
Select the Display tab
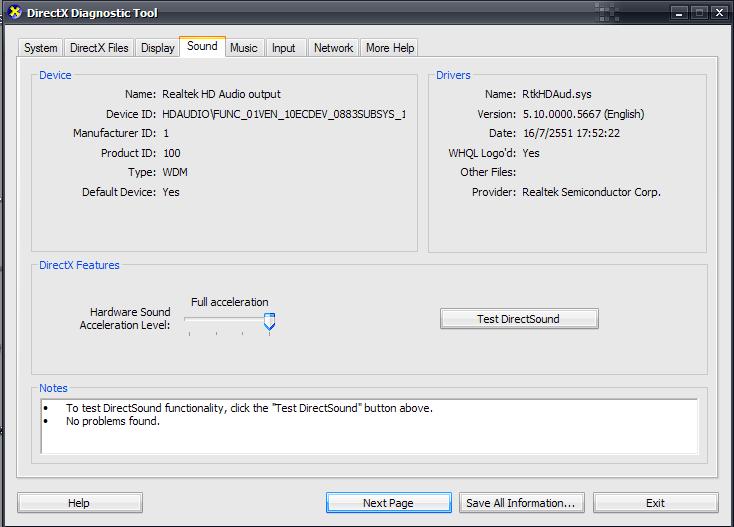pyautogui.click(x=158, y=48)
